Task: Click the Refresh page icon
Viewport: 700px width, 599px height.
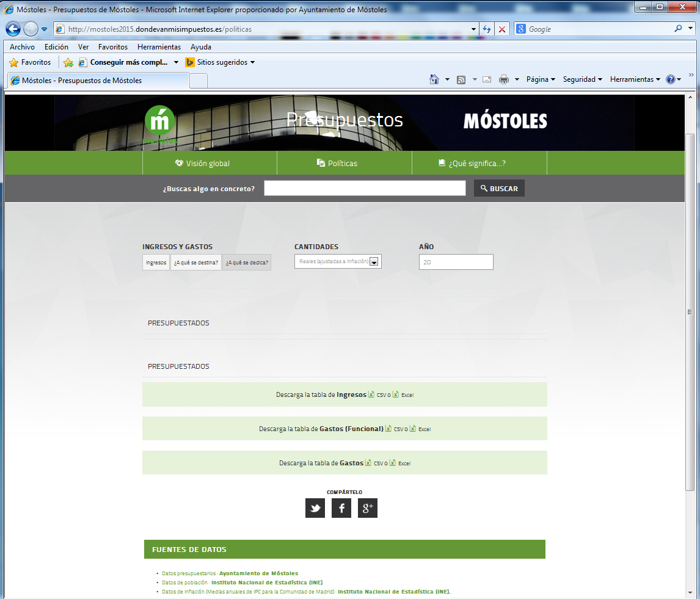Action: pos(487,29)
